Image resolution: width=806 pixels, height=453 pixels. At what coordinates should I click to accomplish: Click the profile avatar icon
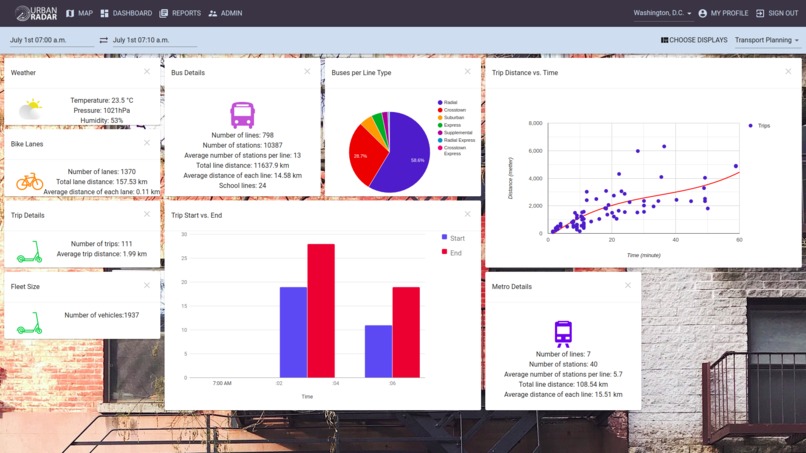[x=703, y=13]
